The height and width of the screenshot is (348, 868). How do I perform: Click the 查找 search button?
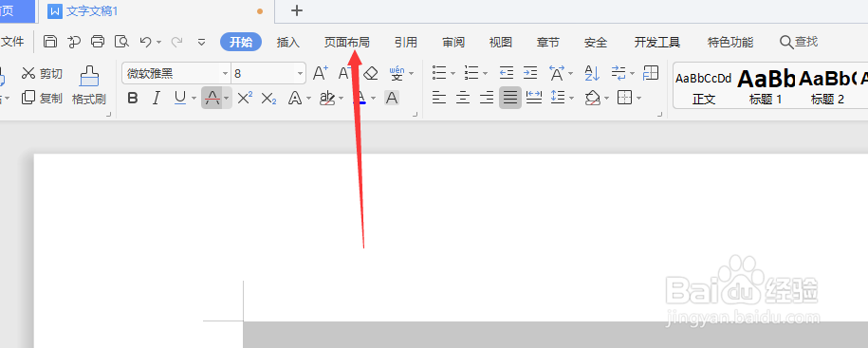point(799,42)
